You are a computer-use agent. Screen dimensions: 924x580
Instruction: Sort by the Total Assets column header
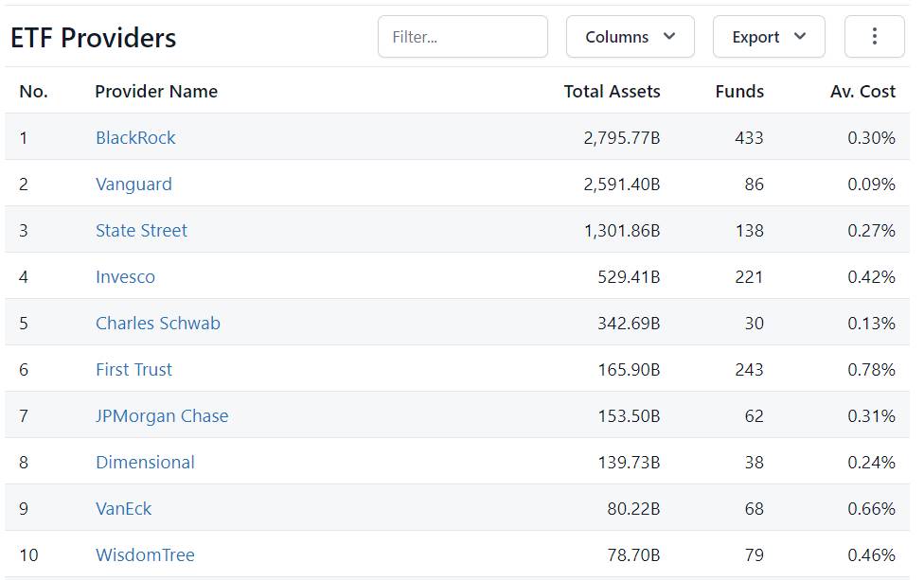(x=612, y=91)
